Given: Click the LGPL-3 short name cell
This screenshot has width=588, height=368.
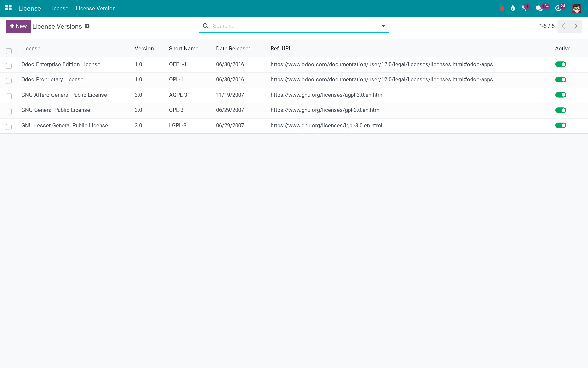Looking at the screenshot, I should [x=178, y=125].
